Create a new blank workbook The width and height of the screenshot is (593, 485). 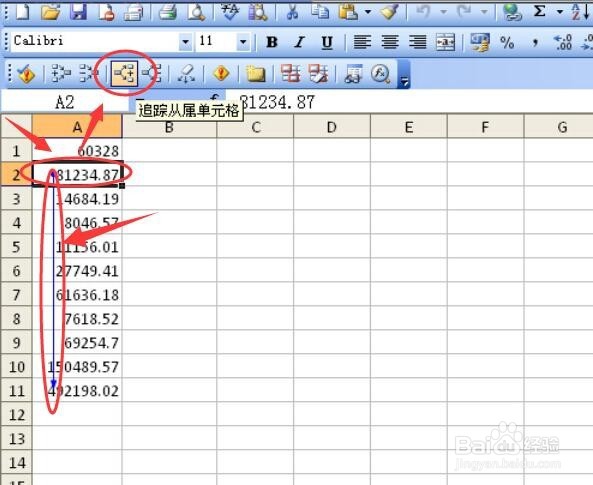(x=22, y=12)
